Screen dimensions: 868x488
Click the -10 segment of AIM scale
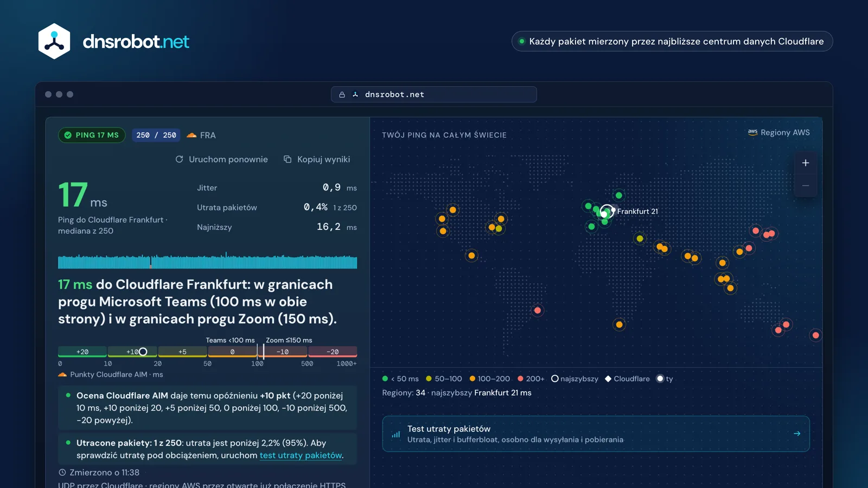point(283,352)
